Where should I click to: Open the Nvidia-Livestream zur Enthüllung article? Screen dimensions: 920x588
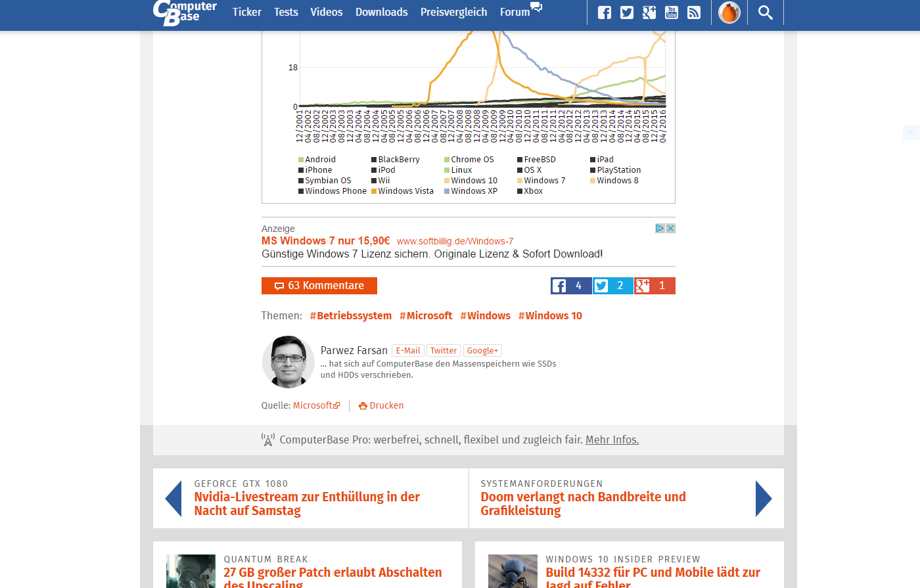pyautogui.click(x=307, y=504)
